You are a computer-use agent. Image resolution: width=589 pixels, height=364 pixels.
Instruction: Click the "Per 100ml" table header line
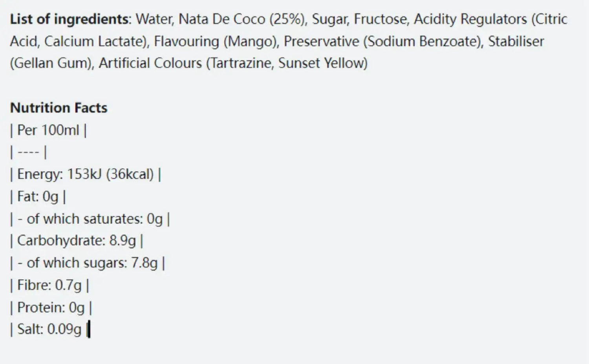[x=48, y=130]
